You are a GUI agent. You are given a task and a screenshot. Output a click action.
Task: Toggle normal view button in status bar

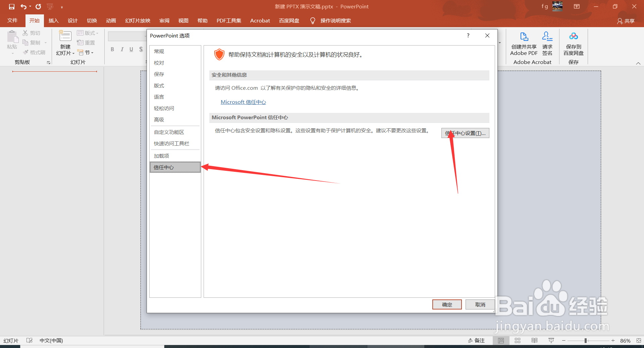point(501,341)
